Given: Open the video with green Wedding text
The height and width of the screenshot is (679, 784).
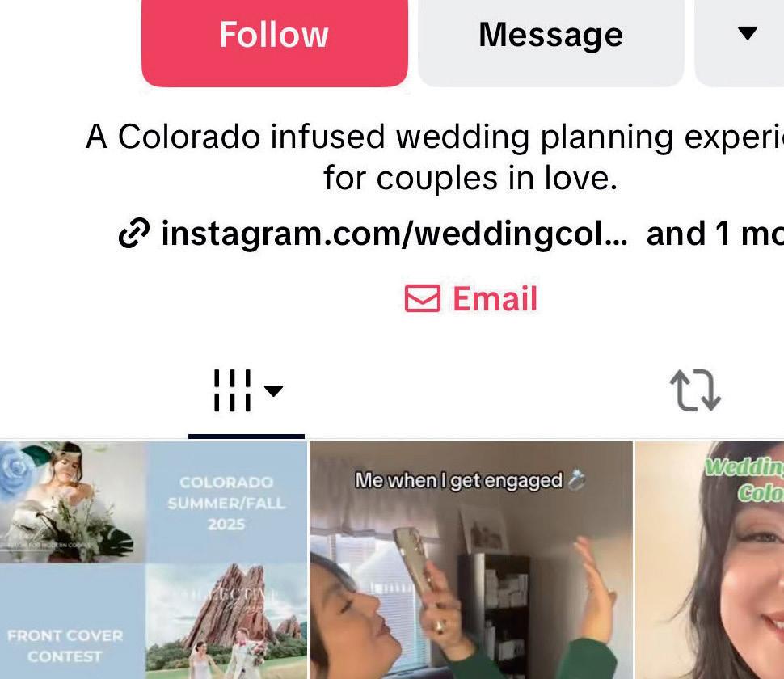Looking at the screenshot, I should point(710,560).
